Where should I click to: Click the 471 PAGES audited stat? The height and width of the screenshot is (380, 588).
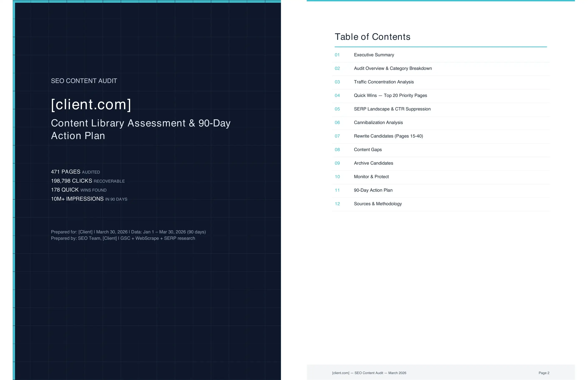(x=75, y=172)
